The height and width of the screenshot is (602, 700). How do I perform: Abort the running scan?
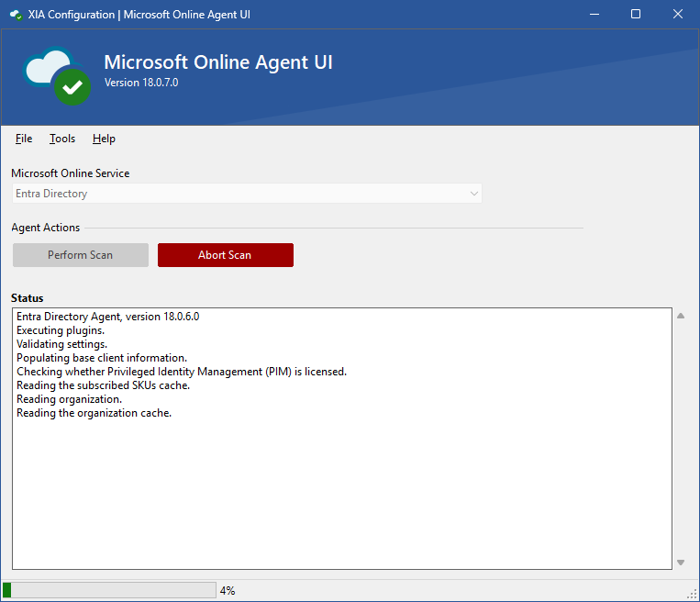(x=225, y=255)
